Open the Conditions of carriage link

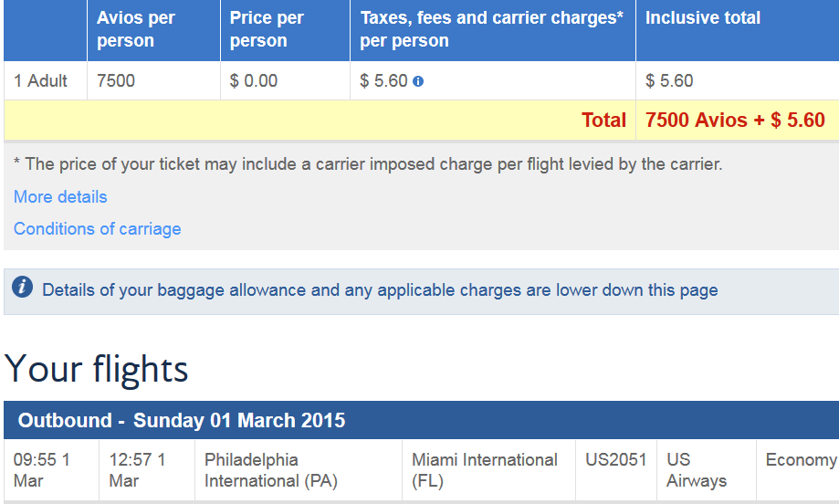click(98, 229)
